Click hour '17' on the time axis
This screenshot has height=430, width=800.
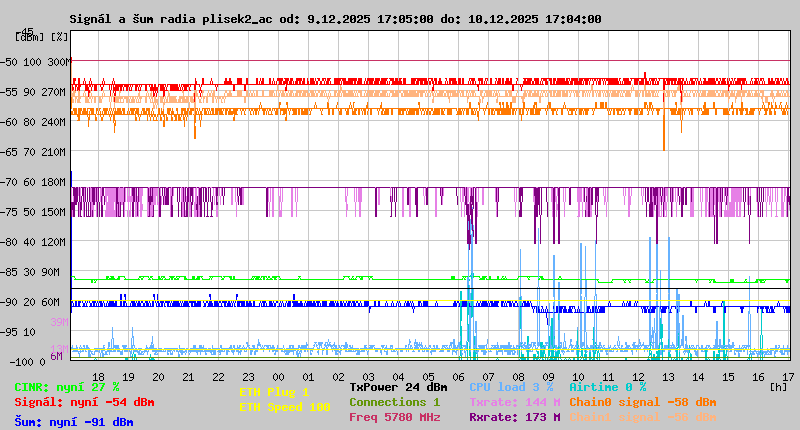click(789, 377)
